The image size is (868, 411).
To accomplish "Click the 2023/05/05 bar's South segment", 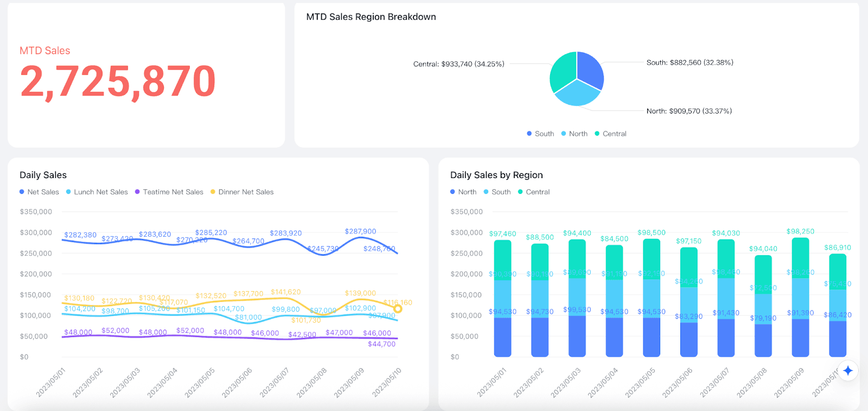I will [x=652, y=299].
